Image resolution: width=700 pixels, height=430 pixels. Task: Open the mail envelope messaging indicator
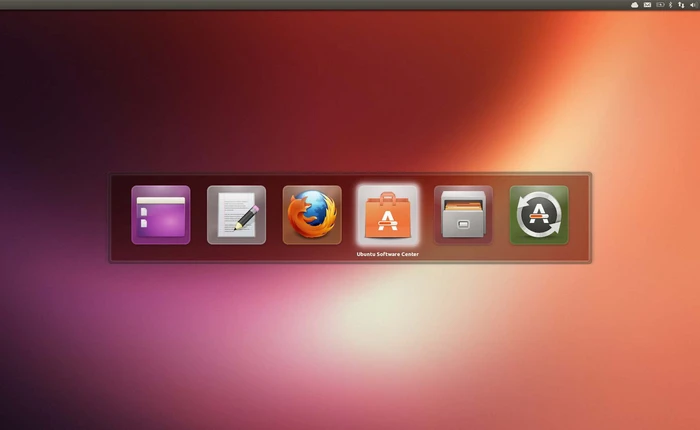pos(647,4)
